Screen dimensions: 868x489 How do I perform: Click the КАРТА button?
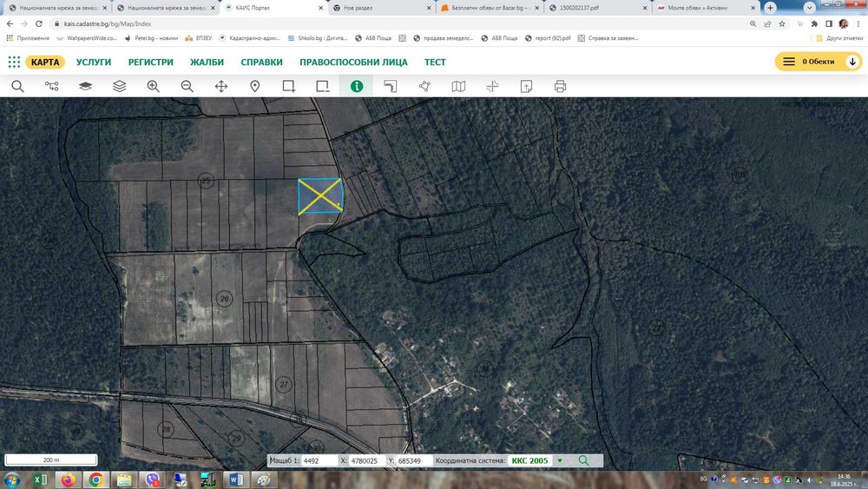tap(45, 62)
